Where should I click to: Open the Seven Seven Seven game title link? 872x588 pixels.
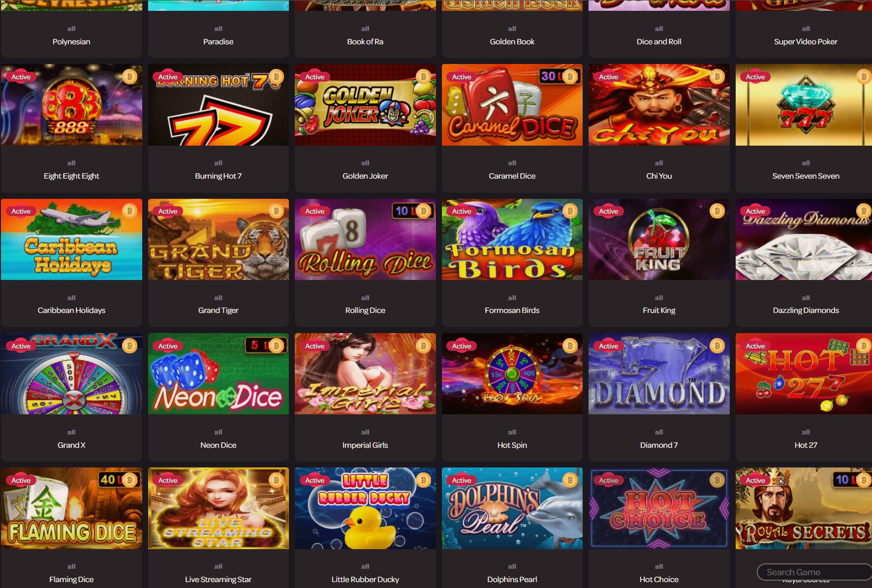coord(806,176)
